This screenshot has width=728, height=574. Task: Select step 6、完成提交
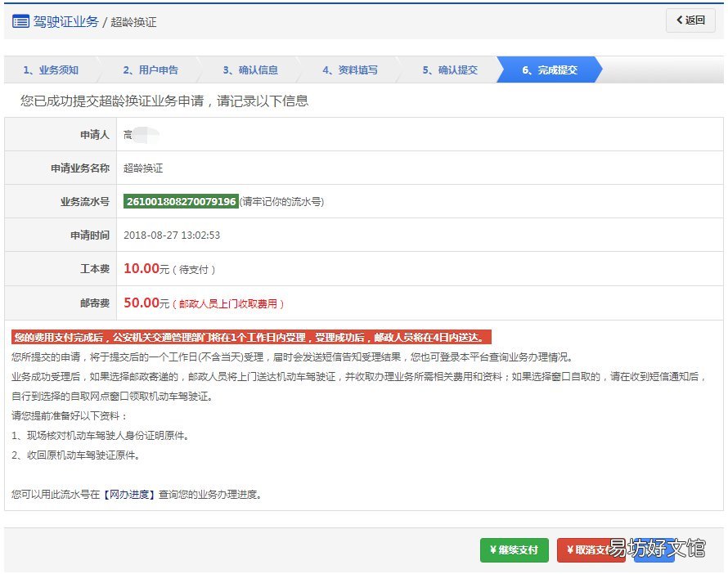click(x=550, y=70)
